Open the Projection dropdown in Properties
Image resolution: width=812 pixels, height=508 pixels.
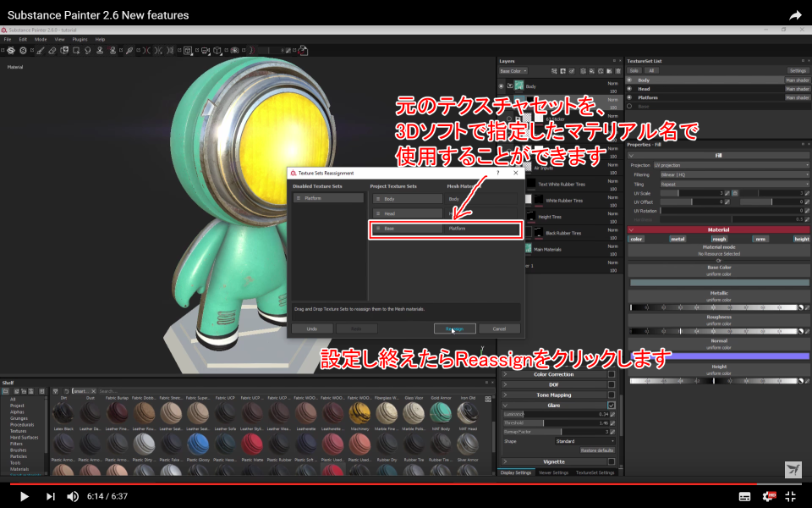tap(731, 165)
